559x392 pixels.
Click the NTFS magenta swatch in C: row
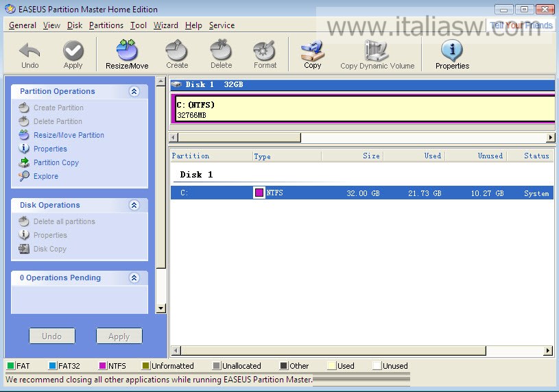click(259, 193)
